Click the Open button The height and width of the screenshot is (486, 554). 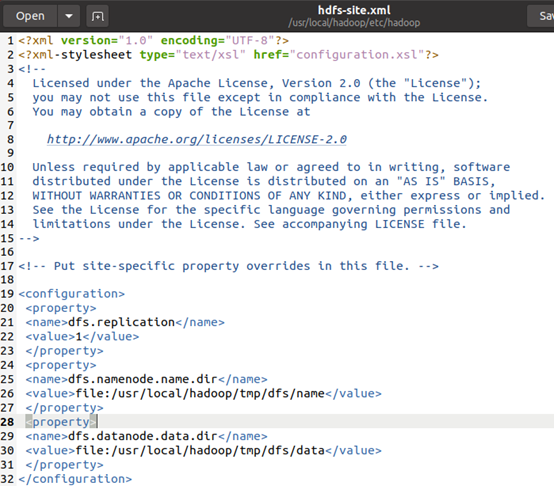[30, 16]
